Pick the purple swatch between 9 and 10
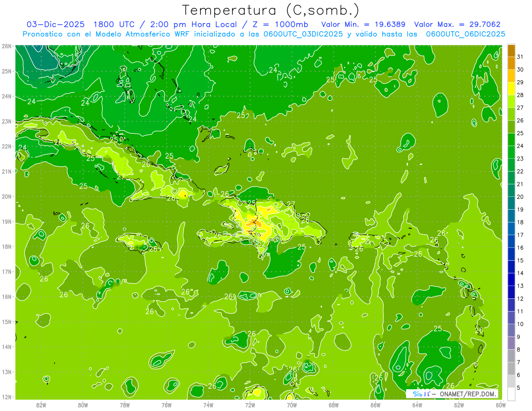 tap(511, 330)
